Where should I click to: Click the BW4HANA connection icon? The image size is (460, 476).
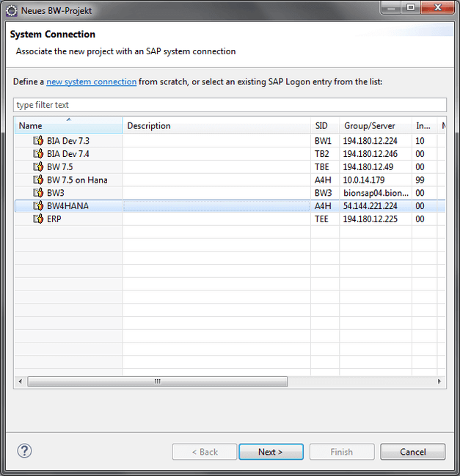[x=38, y=206]
